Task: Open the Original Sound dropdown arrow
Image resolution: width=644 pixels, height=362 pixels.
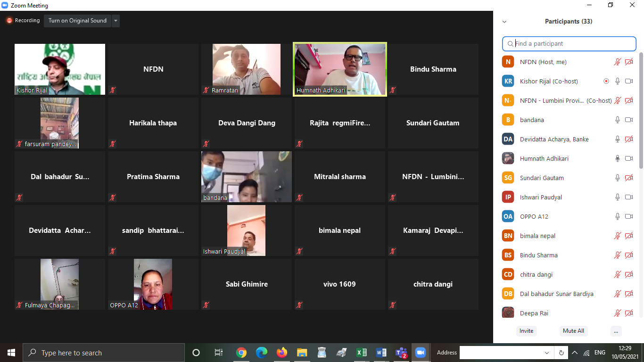Action: click(x=116, y=21)
